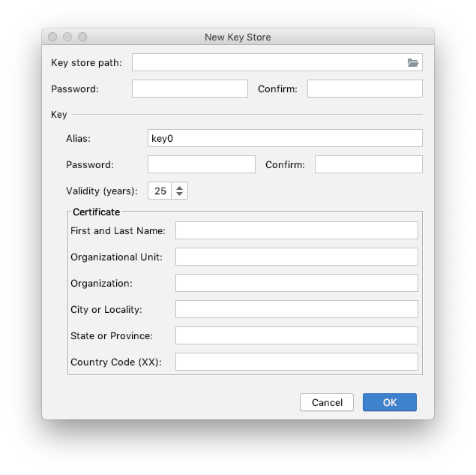Focus the key Password field under Alias
476x475 pixels.
202,164
